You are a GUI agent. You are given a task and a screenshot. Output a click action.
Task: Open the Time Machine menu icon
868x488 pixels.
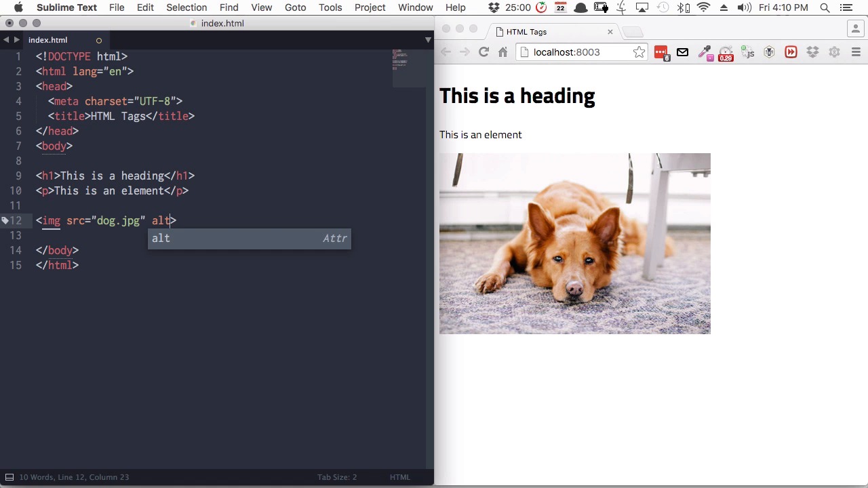pyautogui.click(x=663, y=7)
